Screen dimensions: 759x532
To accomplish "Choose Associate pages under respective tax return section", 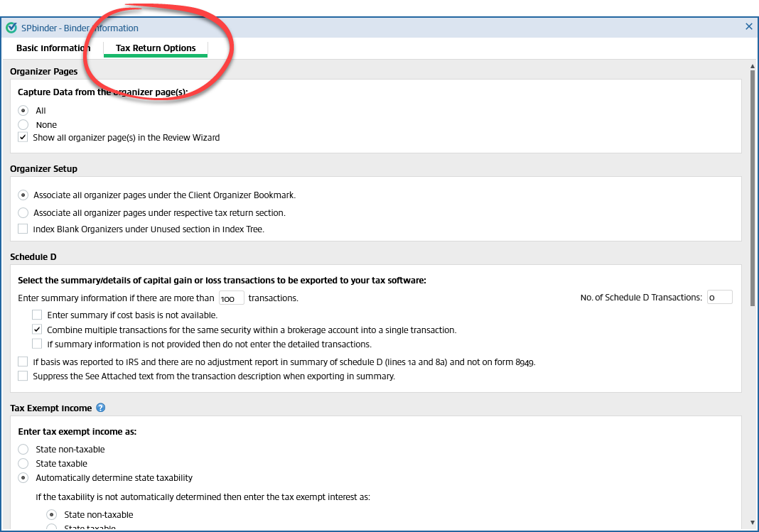I will point(22,212).
